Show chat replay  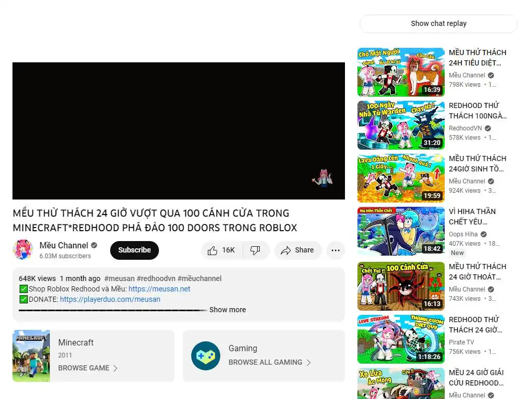click(x=438, y=23)
